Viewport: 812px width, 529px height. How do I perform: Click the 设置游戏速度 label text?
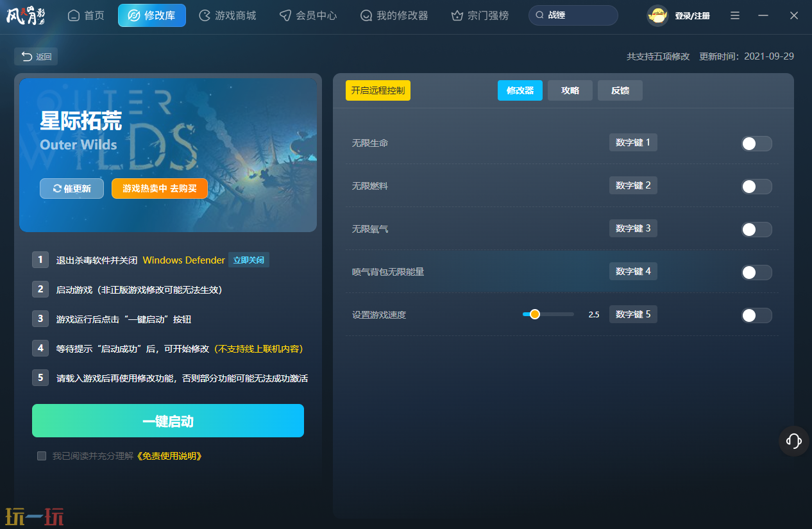pos(378,315)
